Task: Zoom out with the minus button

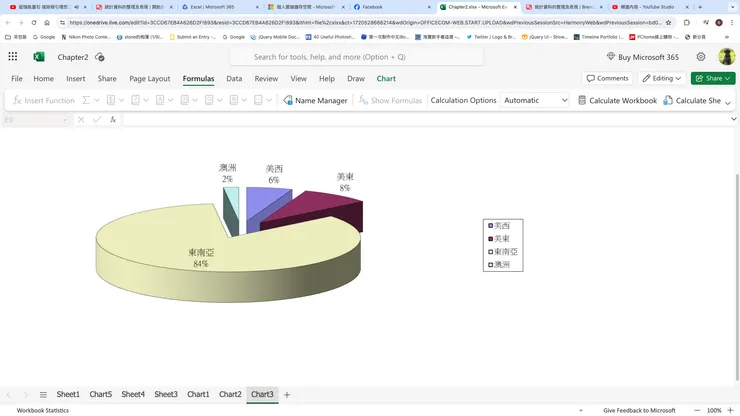Action: (697, 410)
